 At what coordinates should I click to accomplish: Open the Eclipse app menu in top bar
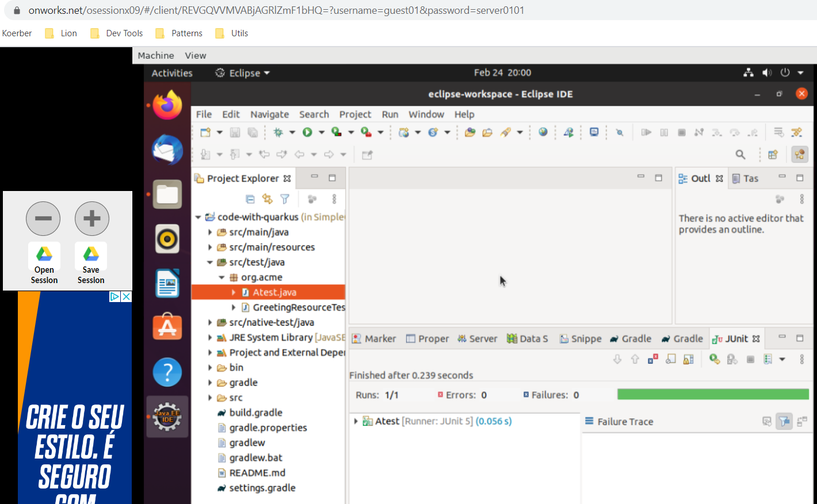(243, 73)
